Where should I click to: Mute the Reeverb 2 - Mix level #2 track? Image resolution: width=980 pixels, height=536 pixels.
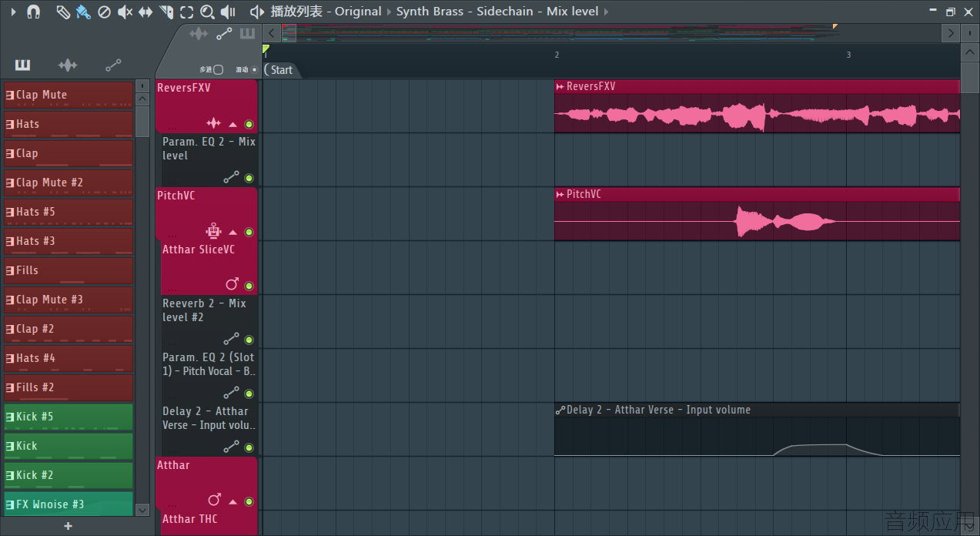249,340
